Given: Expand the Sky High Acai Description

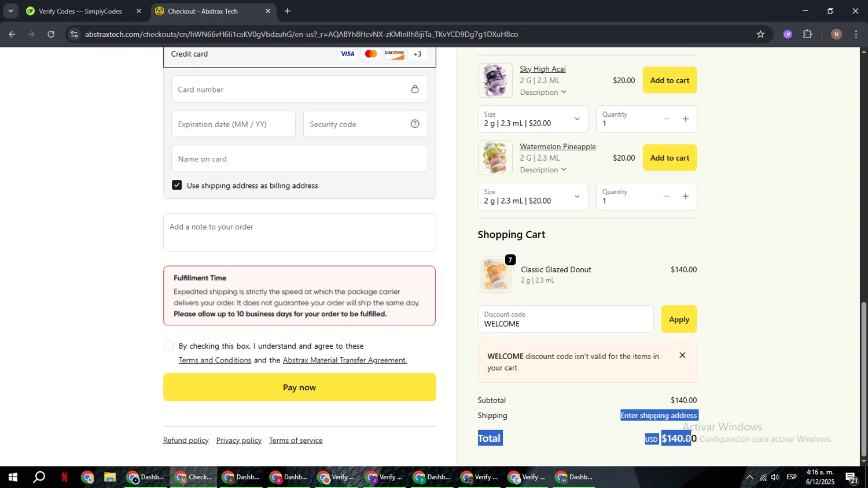Looking at the screenshot, I should tap(543, 93).
